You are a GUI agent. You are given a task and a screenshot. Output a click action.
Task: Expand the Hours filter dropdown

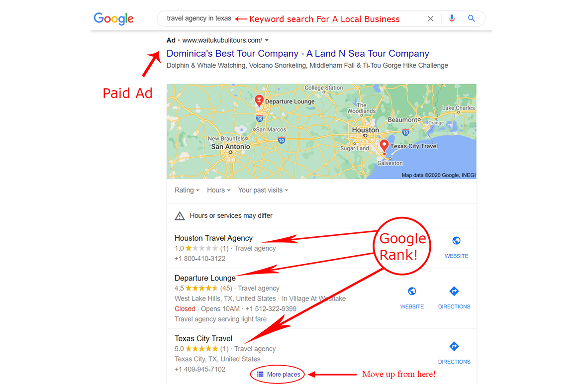coord(218,190)
